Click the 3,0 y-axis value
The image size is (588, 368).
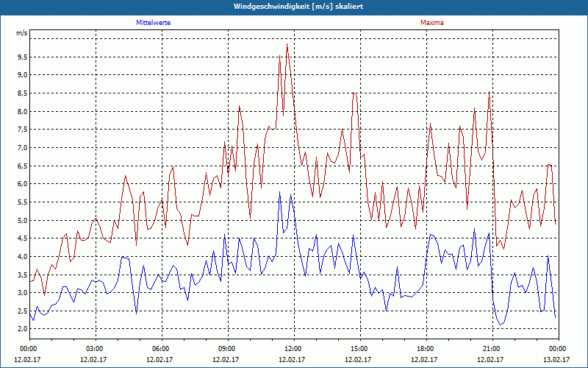coord(22,292)
